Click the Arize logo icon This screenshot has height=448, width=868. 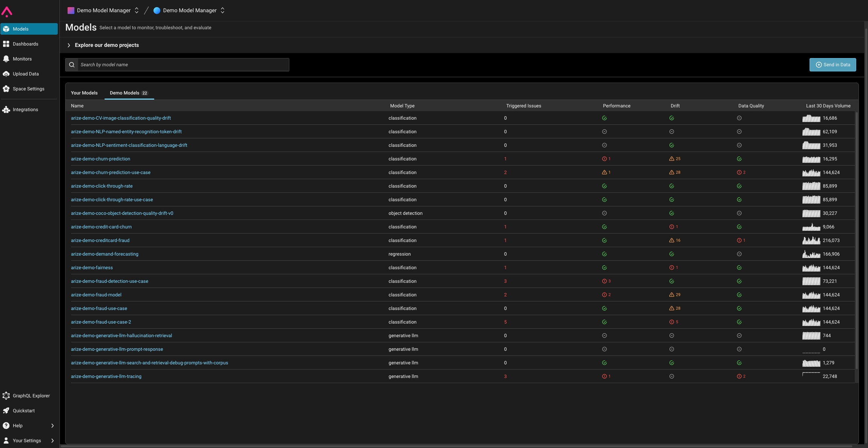(x=7, y=12)
